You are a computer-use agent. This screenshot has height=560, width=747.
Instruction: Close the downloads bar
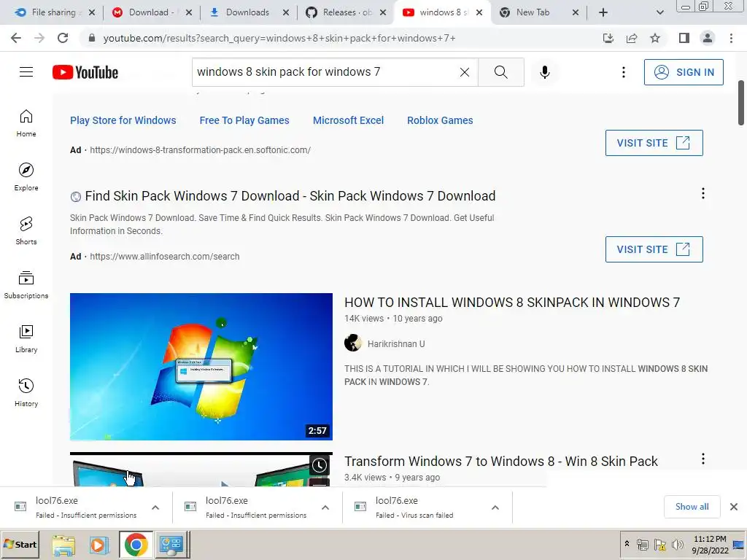[x=734, y=507]
